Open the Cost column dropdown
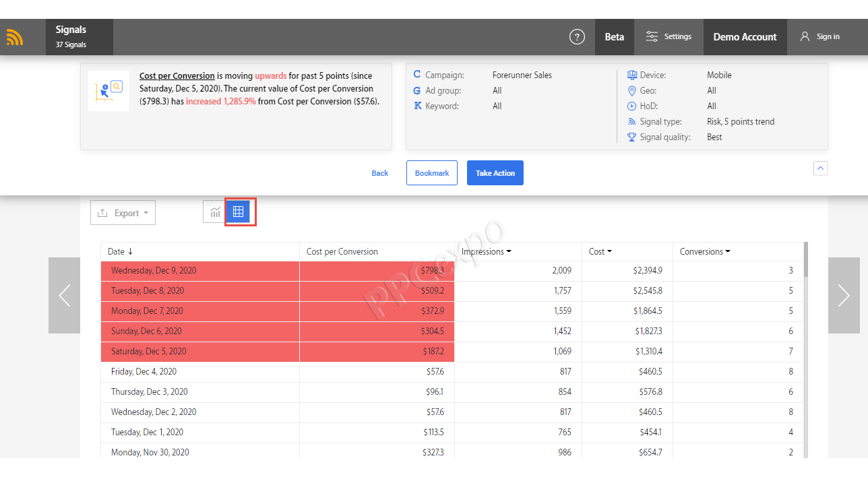868x477 pixels. 609,251
